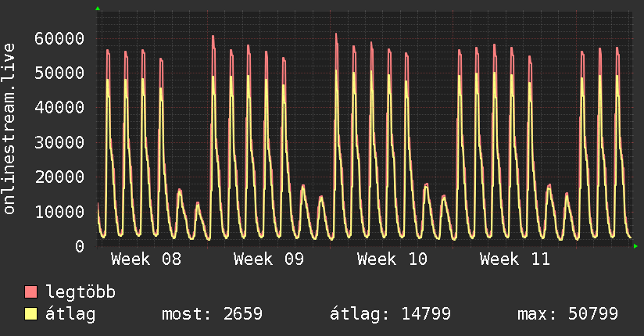Select the átlag legend label beside yellow swatch
Image resolution: width=644 pixels, height=336 pixels.
pos(70,314)
